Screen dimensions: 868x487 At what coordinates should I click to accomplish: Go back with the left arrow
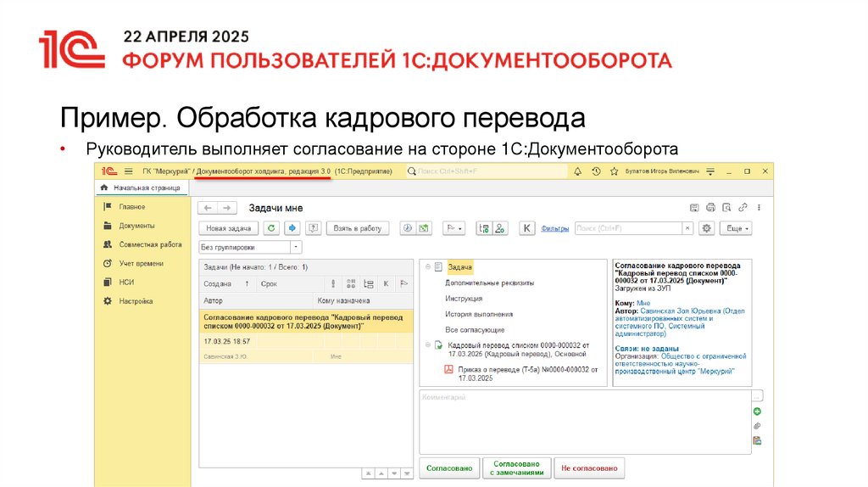(x=209, y=208)
